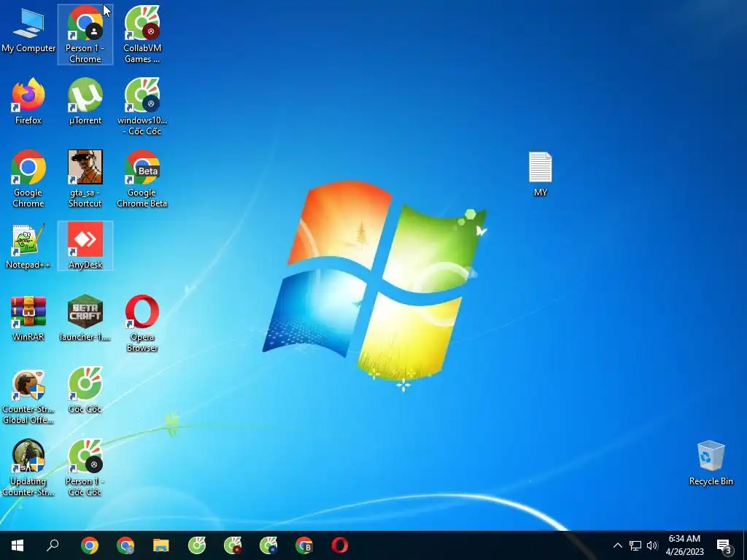The width and height of the screenshot is (747, 560).
Task: Select the CollabVM Games Cốc Cốc shortcut
Action: [x=142, y=34]
